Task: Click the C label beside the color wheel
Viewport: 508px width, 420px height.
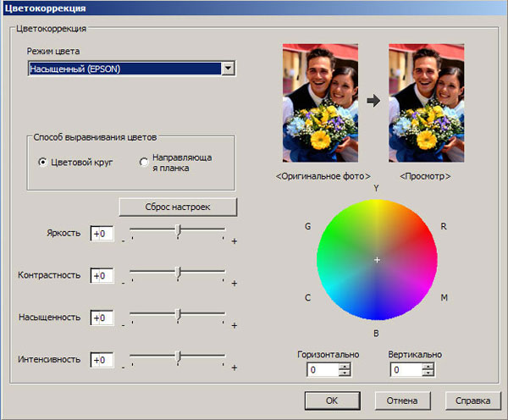Action: click(307, 297)
